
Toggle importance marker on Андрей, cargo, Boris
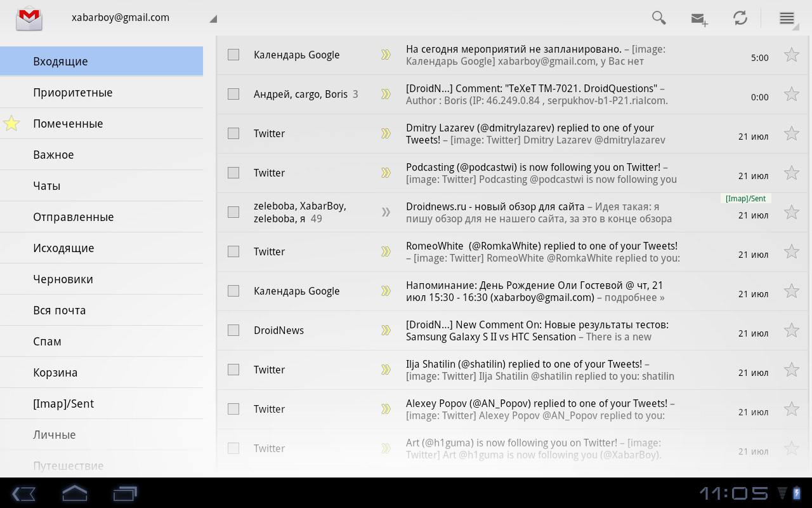click(386, 94)
